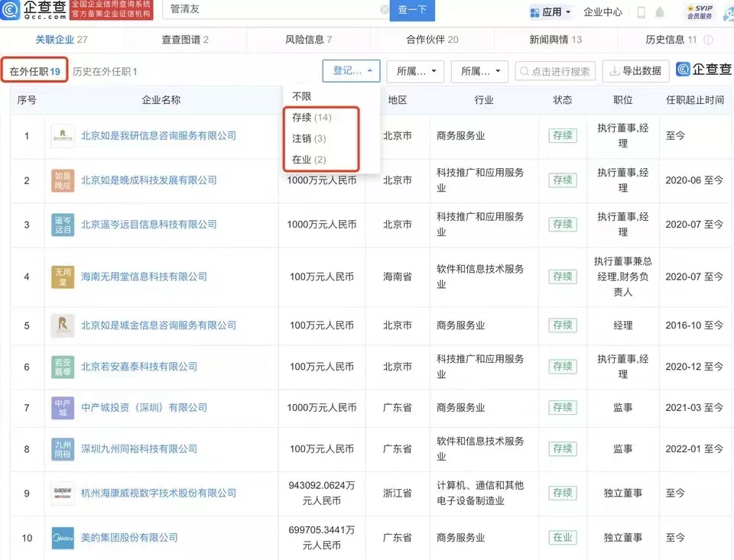
Task: Click 导出数据 export button
Action: [x=635, y=71]
